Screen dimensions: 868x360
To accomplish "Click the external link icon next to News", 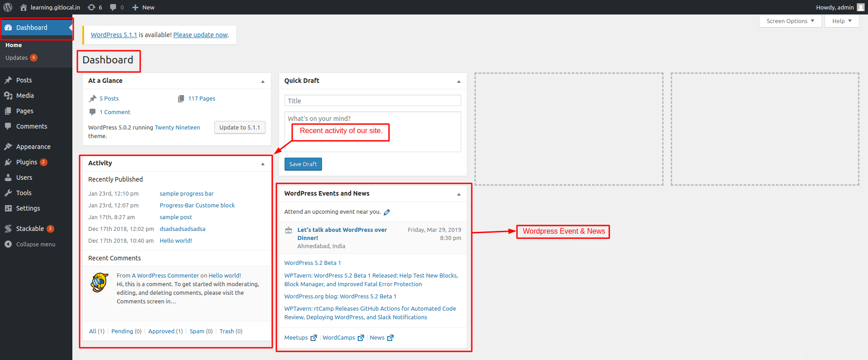I will [x=390, y=338].
